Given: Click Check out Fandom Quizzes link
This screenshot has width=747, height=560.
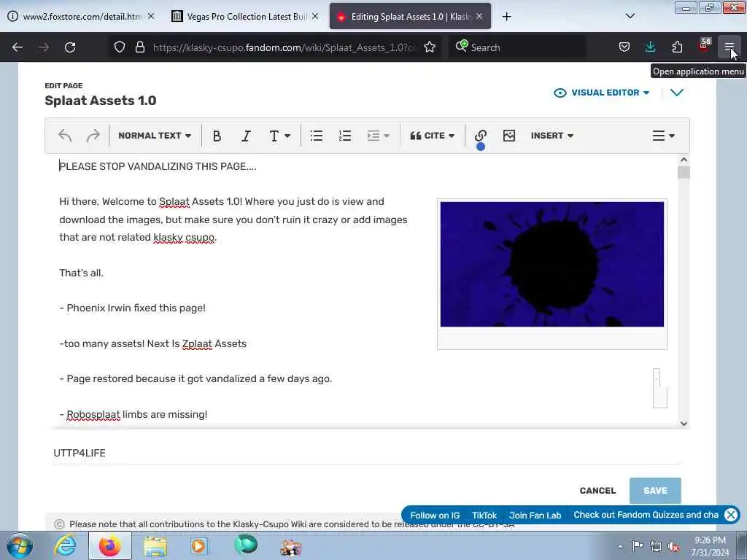Looking at the screenshot, I should pyautogui.click(x=646, y=515).
